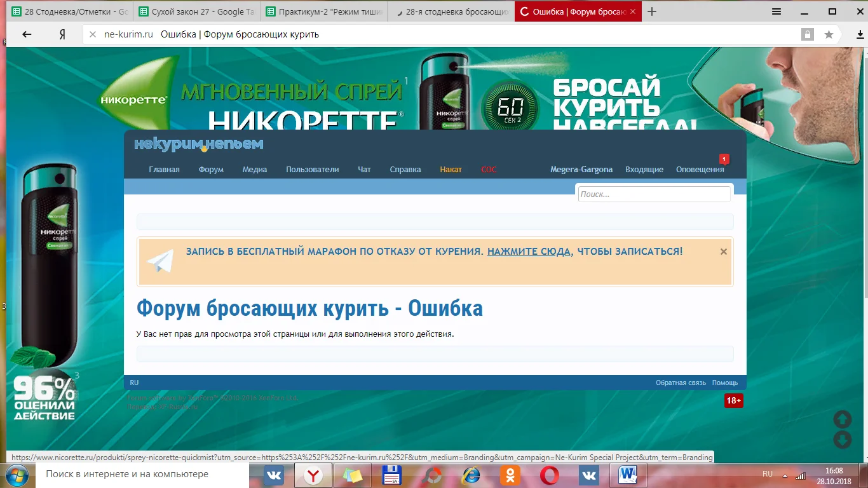
Task: Open the Главная menu item
Action: click(164, 170)
